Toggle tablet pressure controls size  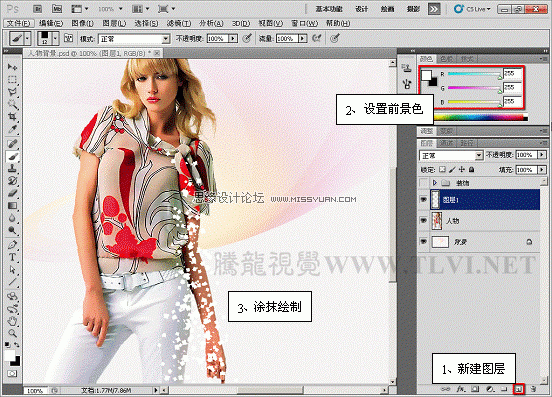(335, 38)
